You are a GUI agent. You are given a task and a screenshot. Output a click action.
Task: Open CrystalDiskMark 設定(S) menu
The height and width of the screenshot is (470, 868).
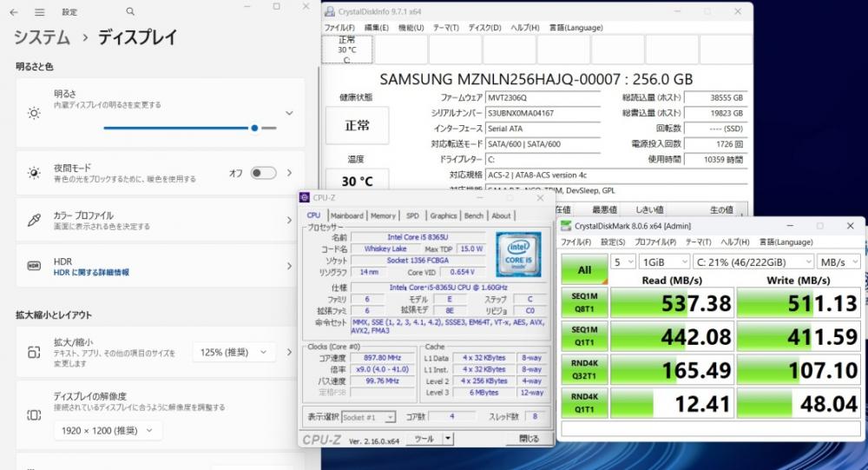613,242
